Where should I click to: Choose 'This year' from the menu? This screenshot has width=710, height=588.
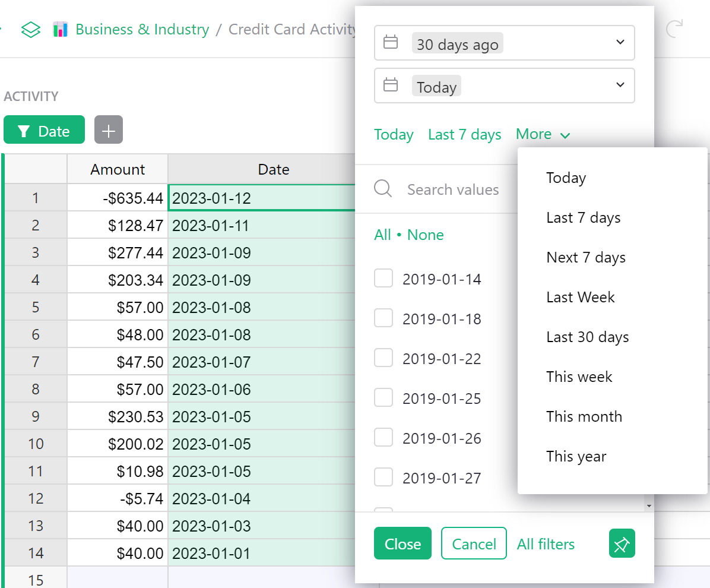(x=576, y=456)
